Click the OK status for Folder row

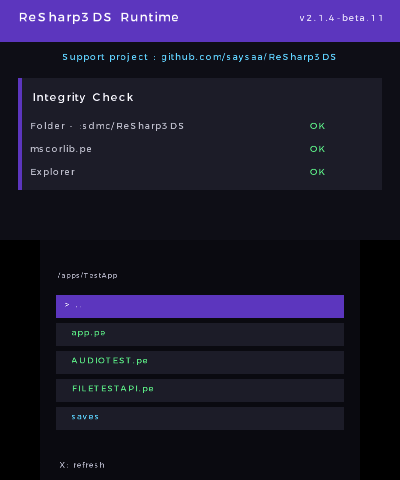[317, 126]
